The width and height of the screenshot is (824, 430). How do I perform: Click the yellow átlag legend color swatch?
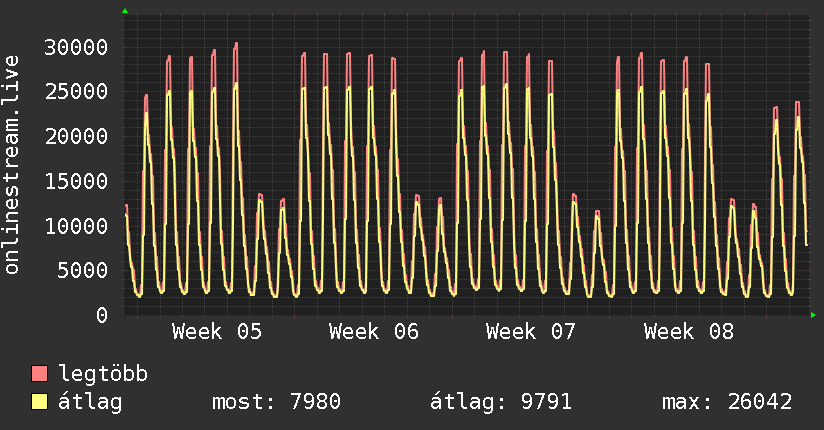(x=40, y=402)
